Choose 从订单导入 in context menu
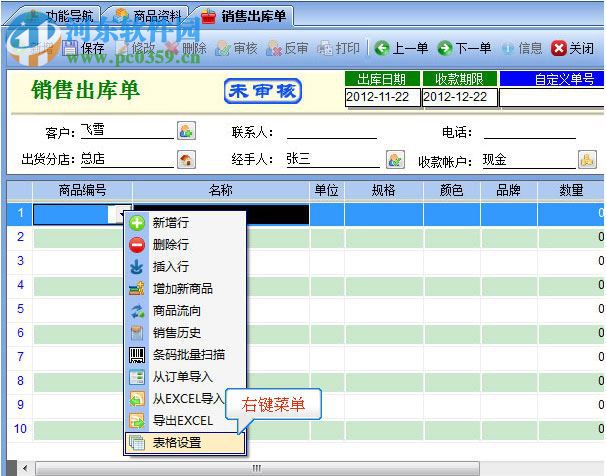606x476 pixels. point(185,377)
